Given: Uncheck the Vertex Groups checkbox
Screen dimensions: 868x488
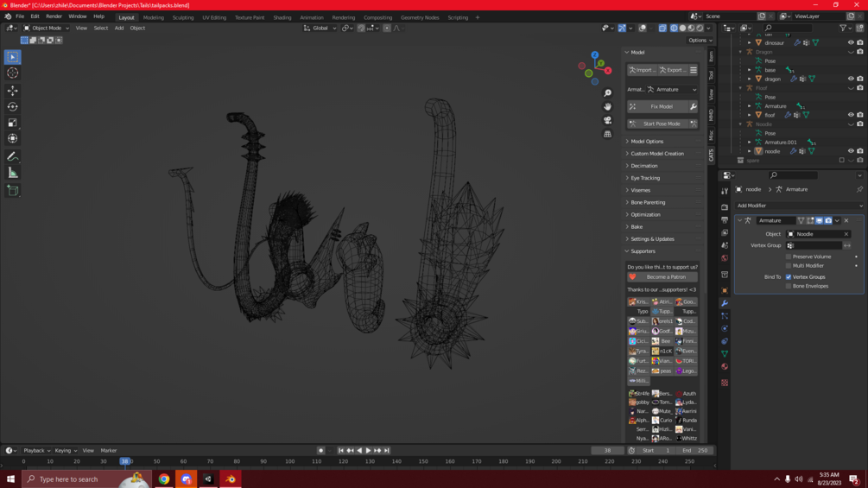Looking at the screenshot, I should pos(789,277).
